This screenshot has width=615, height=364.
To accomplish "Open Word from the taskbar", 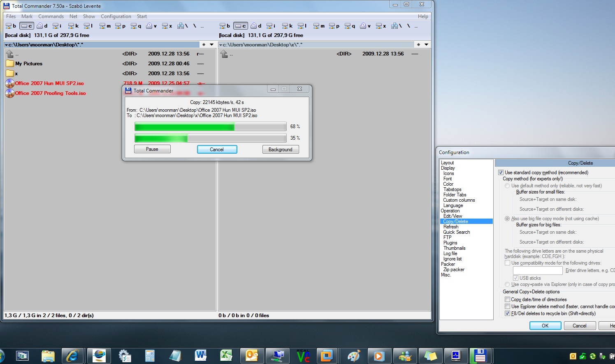I will pyautogui.click(x=201, y=356).
